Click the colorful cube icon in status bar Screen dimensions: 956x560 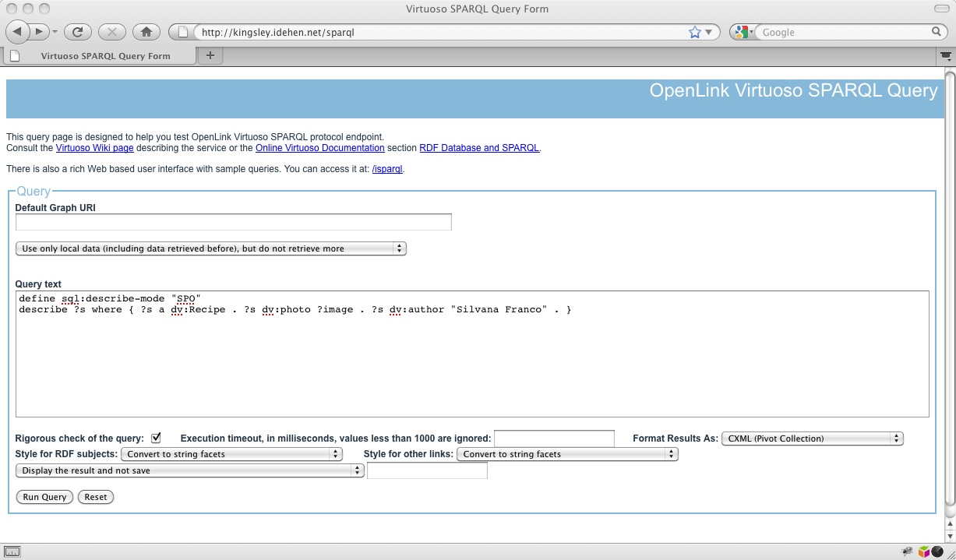(x=923, y=551)
